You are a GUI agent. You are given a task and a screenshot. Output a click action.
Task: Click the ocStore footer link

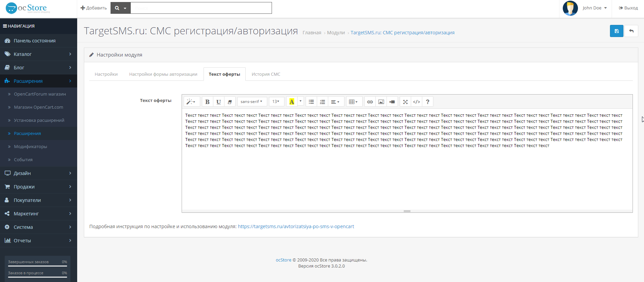[x=283, y=260]
